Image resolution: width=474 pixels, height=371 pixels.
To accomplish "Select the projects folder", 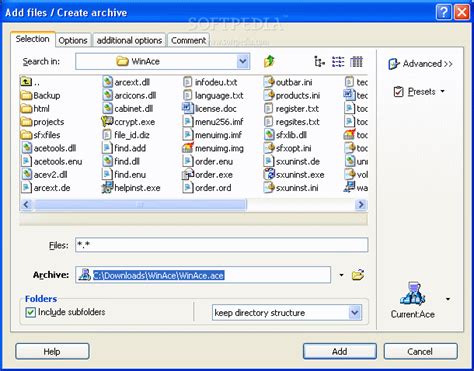I will coord(42,122).
